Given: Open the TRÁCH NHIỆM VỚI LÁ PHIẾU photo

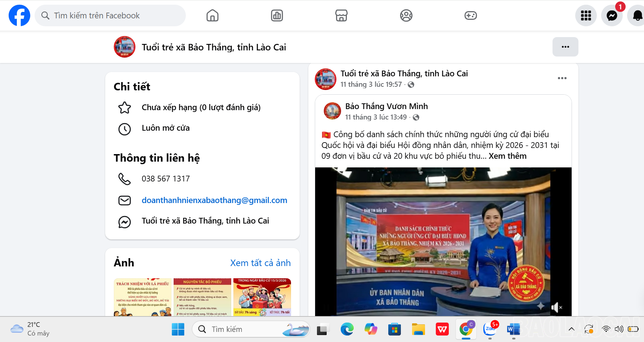Looking at the screenshot, I should point(143,297).
